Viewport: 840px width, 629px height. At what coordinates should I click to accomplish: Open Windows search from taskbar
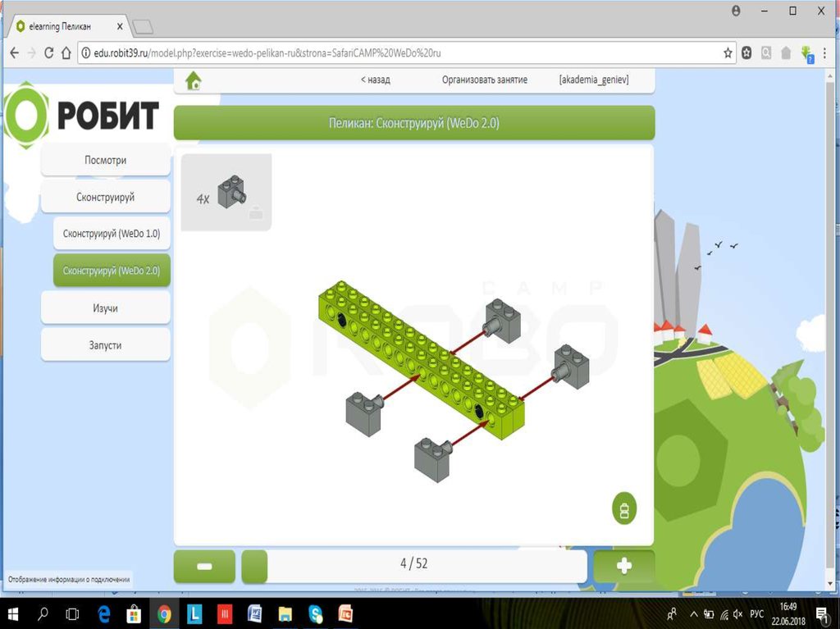pos(43,614)
